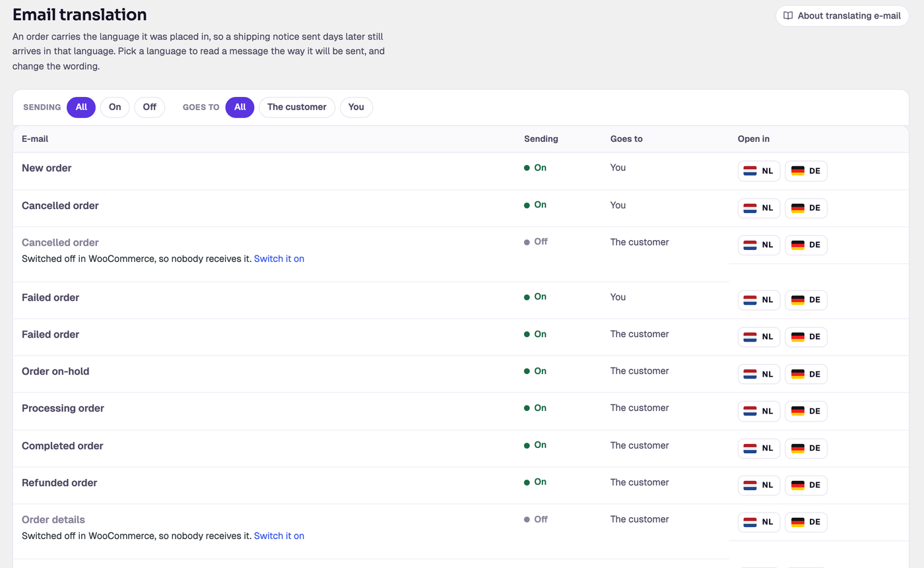Open New order email in Dutch (NL)
Image resolution: width=924 pixels, height=568 pixels.
(759, 171)
